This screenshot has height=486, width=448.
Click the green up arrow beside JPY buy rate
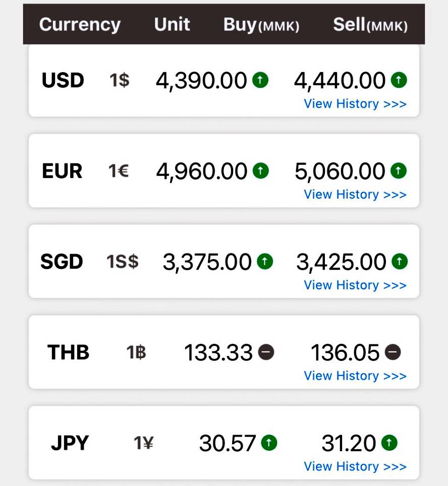(x=269, y=443)
